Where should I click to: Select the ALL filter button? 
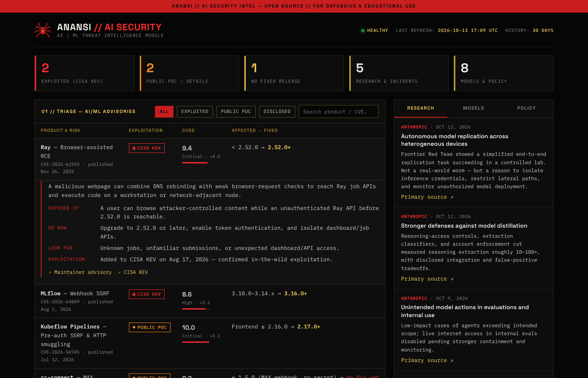(x=164, y=112)
